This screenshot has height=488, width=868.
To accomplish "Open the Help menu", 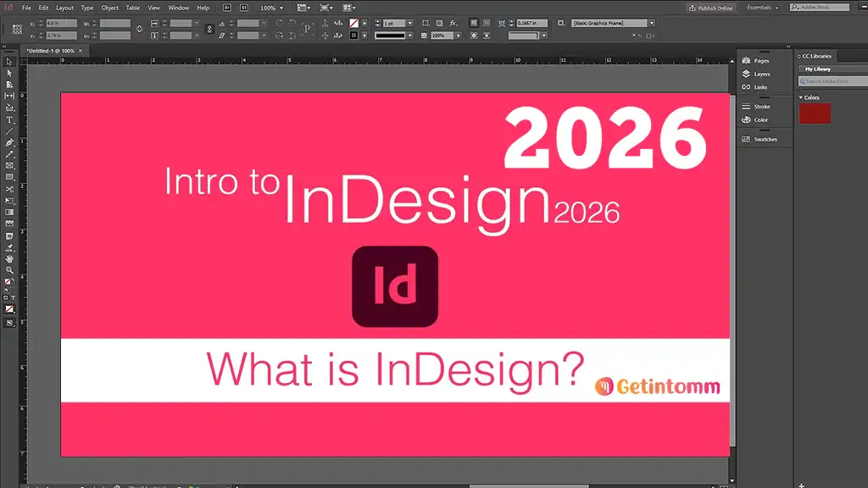I will [203, 8].
